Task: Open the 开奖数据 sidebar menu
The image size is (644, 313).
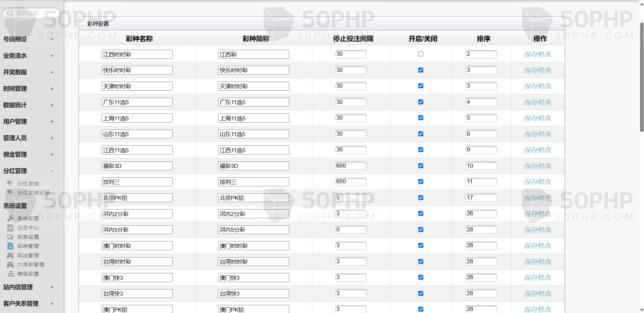Action: tap(15, 72)
